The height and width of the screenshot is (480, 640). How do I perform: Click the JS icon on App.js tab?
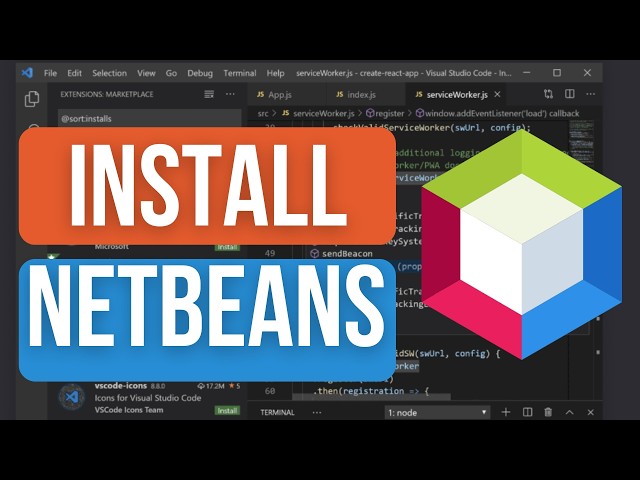tap(260, 94)
